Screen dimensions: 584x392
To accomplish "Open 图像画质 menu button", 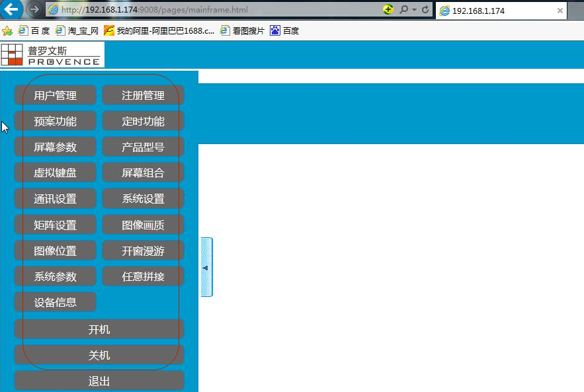I will (x=143, y=225).
